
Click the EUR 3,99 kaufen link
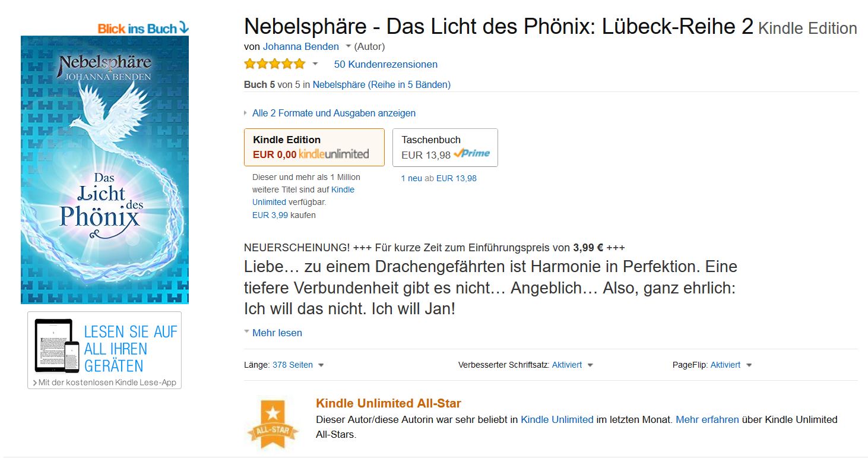[270, 215]
